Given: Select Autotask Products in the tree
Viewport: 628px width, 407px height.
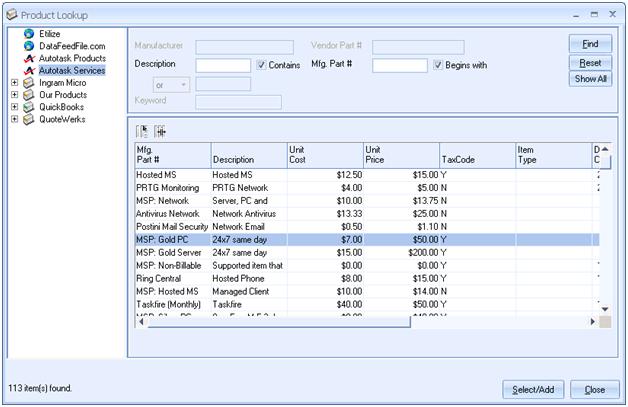Looking at the screenshot, I should point(72,58).
